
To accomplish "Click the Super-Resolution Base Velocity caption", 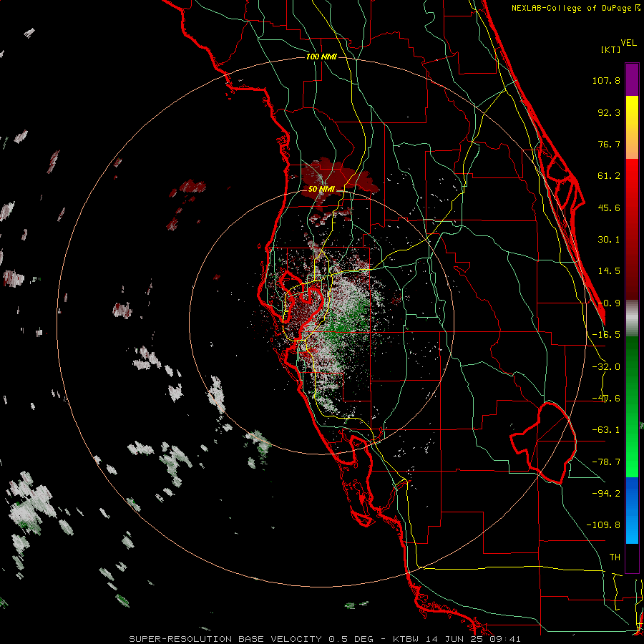I will (x=325, y=639).
